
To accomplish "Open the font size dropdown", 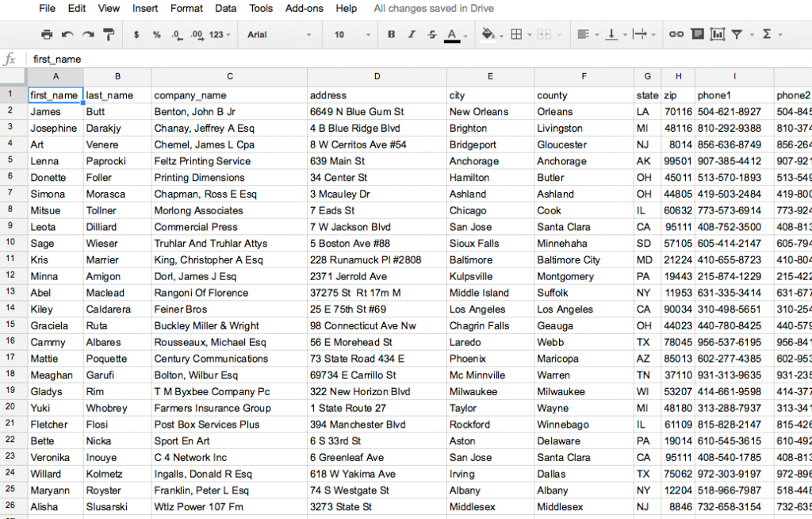I will (x=351, y=34).
